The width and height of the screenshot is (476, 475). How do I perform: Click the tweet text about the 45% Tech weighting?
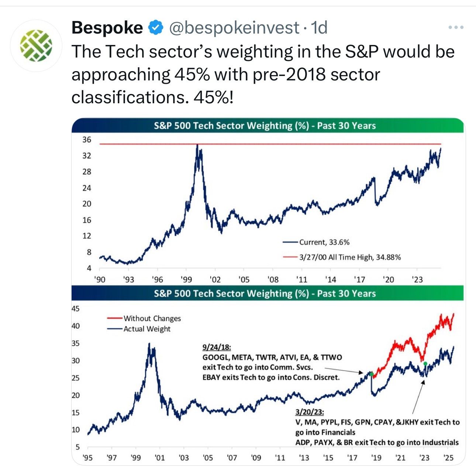point(263,74)
